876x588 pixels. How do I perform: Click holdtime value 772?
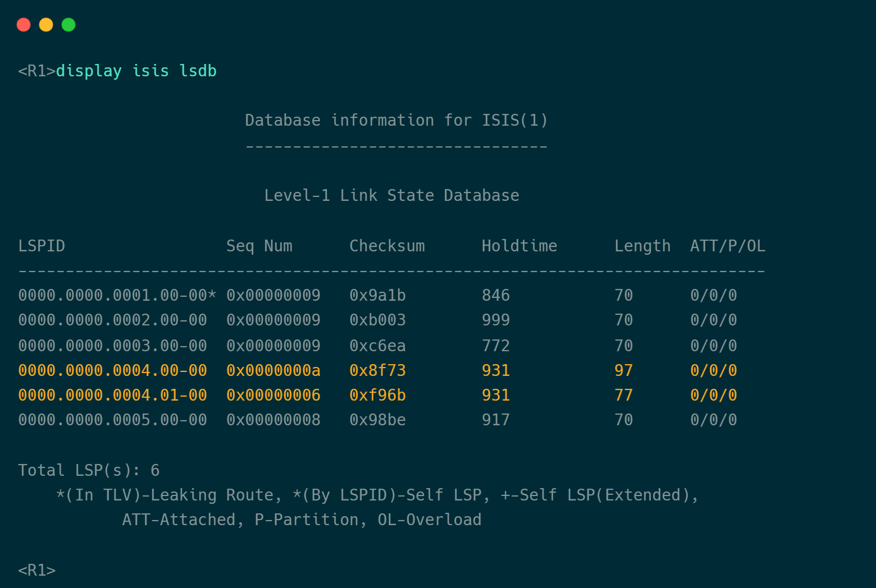[495, 346]
